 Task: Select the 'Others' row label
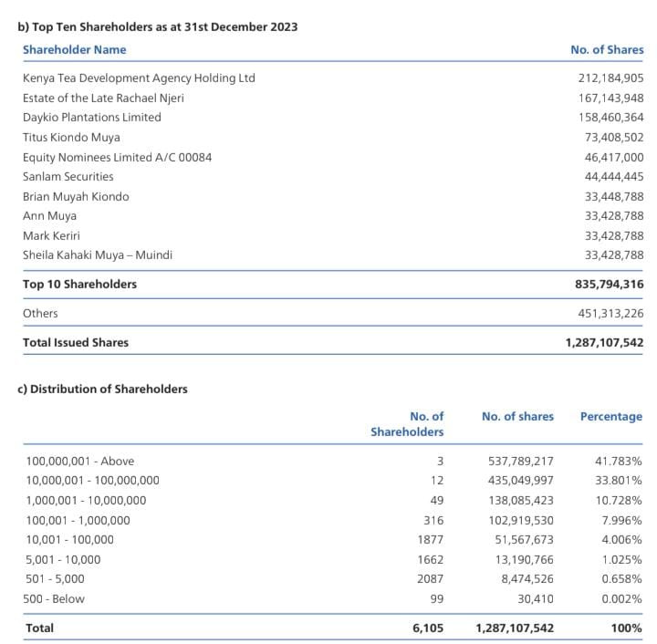click(x=40, y=314)
